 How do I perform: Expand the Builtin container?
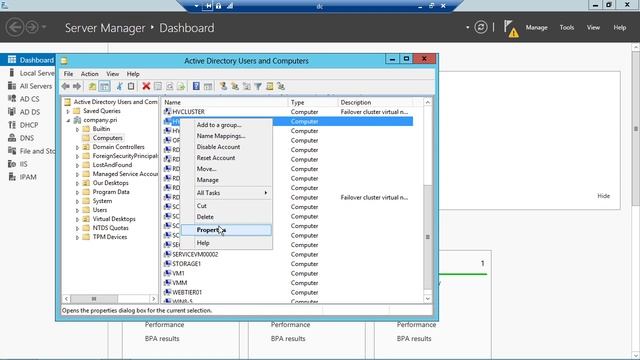click(x=77, y=129)
